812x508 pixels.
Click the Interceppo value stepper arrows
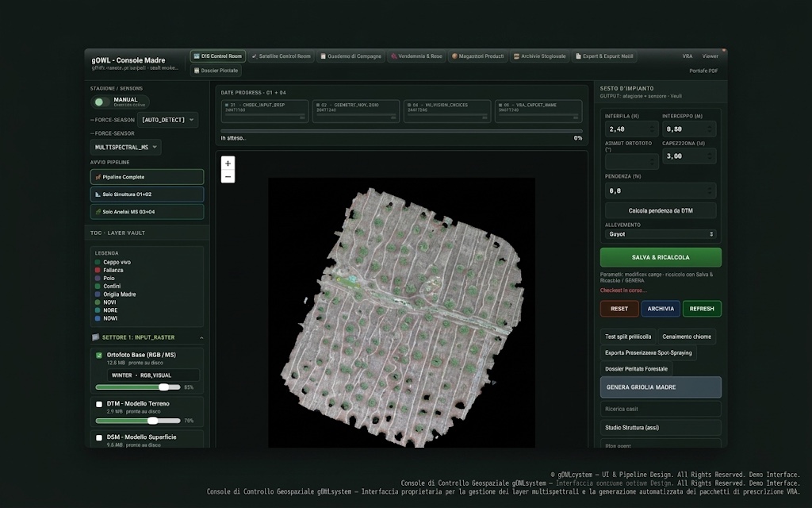(710, 129)
